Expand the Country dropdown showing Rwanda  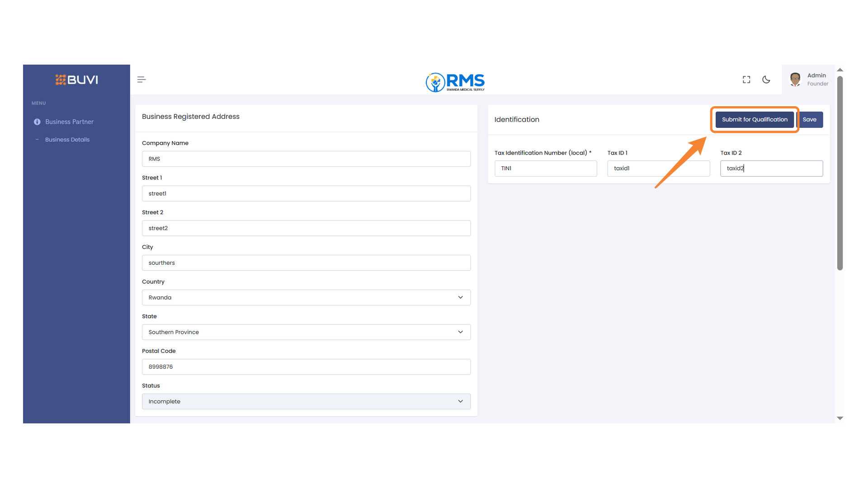[x=306, y=297]
